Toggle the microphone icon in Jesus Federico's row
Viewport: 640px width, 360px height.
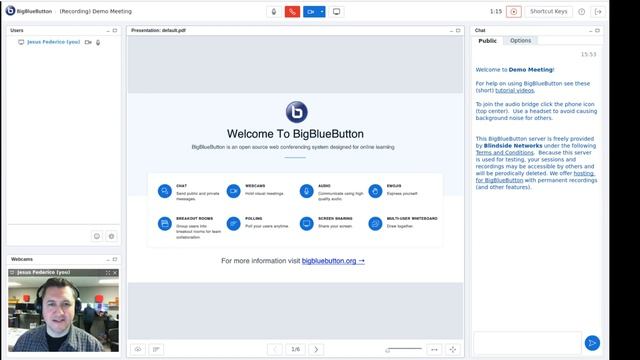pos(98,42)
